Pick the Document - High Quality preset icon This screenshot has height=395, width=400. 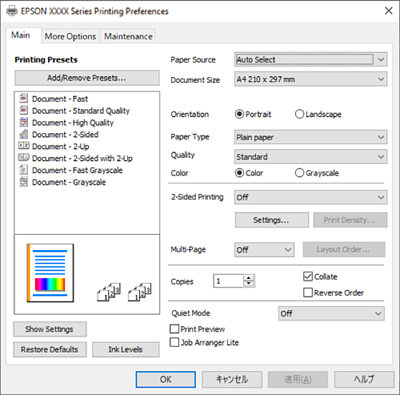[x=24, y=122]
